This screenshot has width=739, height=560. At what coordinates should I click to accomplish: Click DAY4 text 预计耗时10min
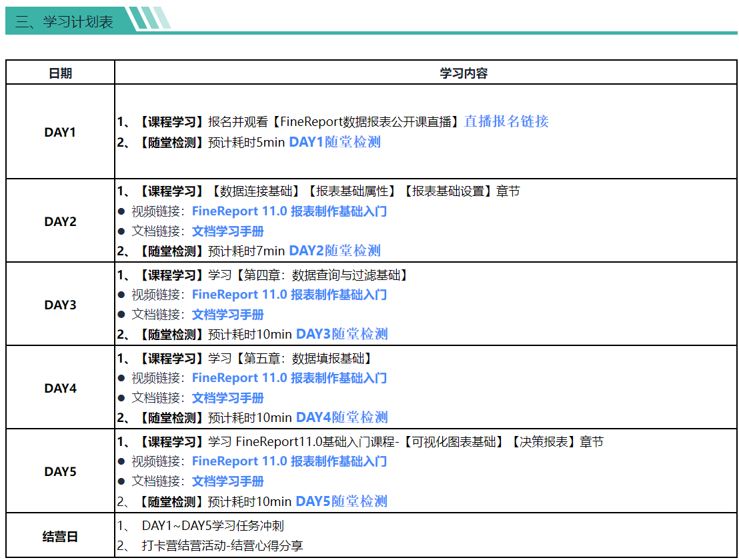pyautogui.click(x=250, y=418)
